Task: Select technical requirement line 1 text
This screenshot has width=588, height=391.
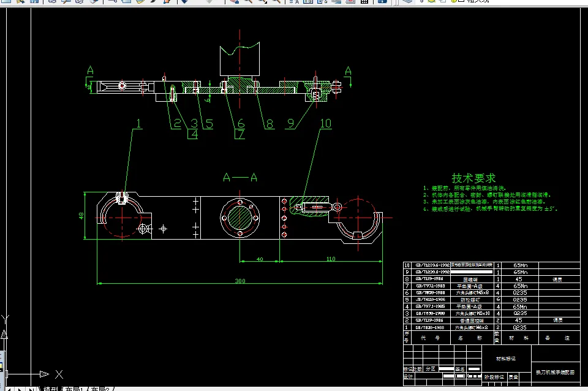Action: [x=465, y=188]
